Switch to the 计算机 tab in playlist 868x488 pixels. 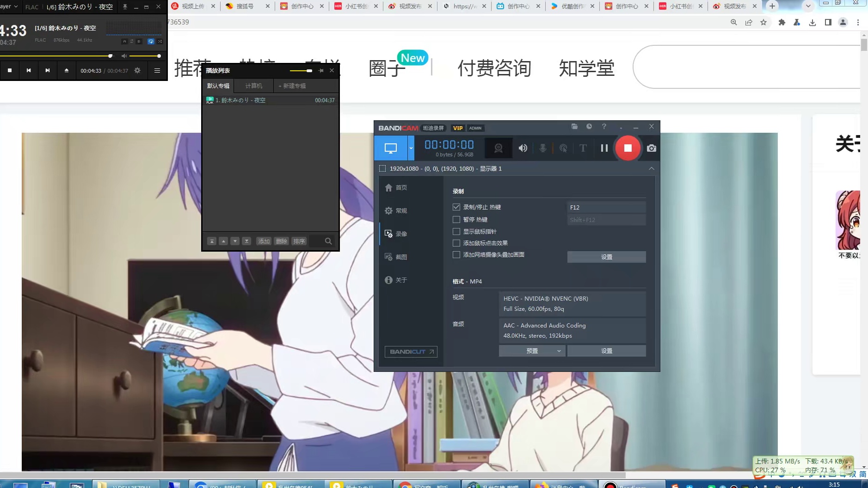pos(253,86)
